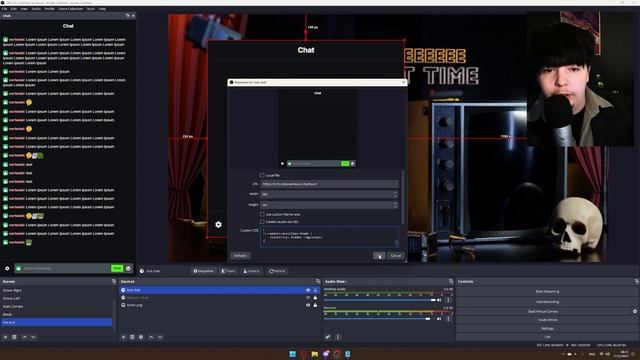Cancel the properties dialog

[396, 256]
